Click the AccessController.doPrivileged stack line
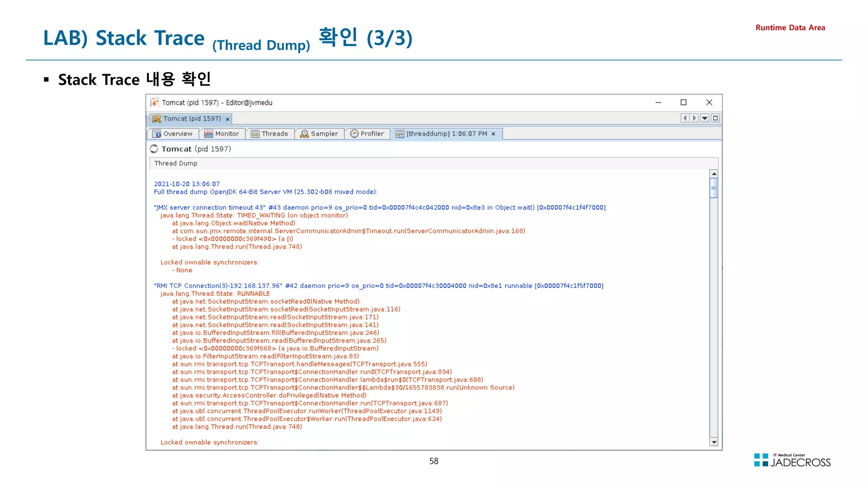 coord(269,395)
